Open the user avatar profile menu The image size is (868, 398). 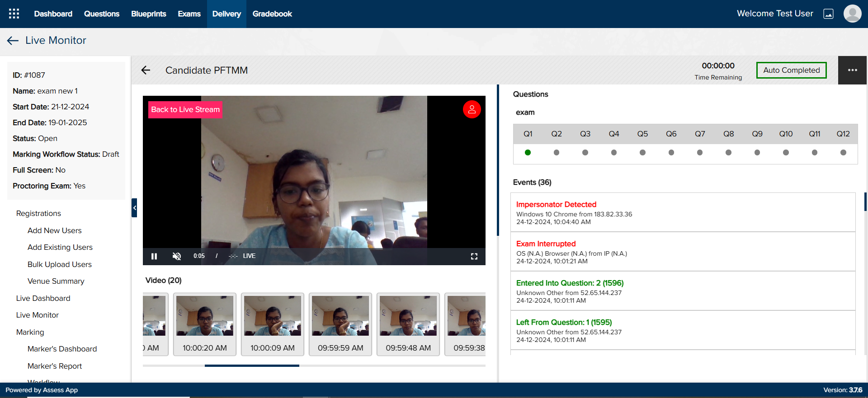(x=852, y=14)
